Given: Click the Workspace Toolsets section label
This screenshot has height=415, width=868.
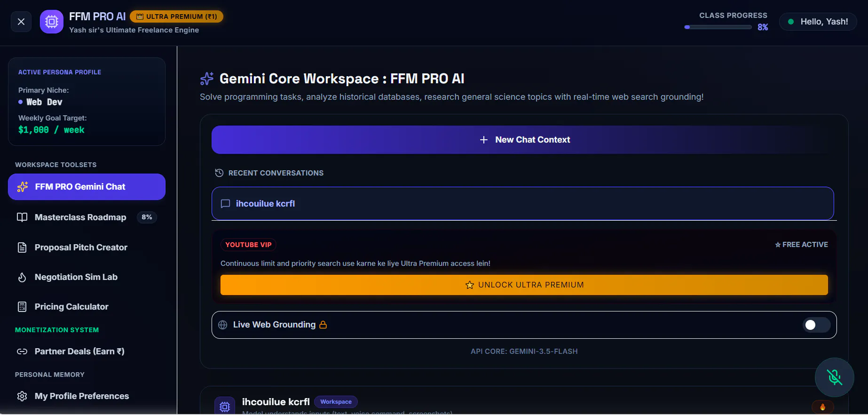Looking at the screenshot, I should (56, 165).
